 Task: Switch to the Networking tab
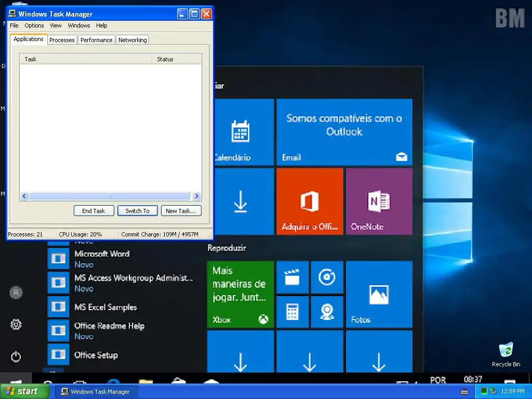tap(132, 40)
